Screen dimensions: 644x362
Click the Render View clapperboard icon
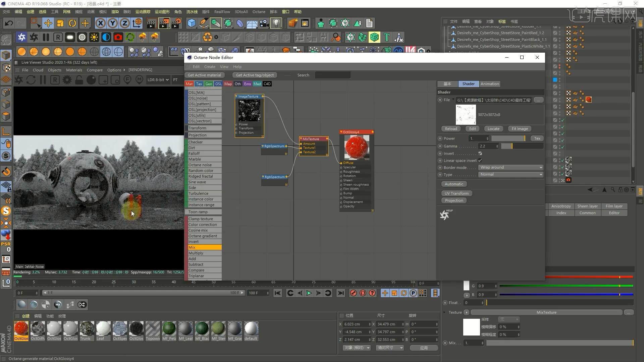151,23
